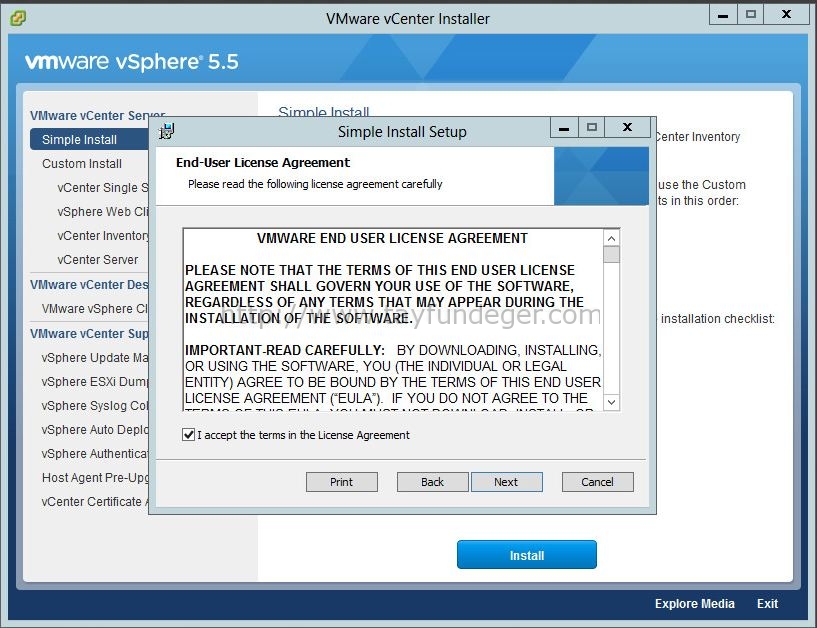Uncheck I accept the terms checkbox
817x628 pixels.
189,435
